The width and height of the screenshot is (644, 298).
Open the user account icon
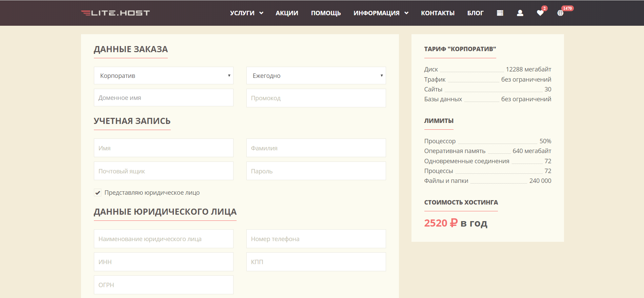click(520, 13)
